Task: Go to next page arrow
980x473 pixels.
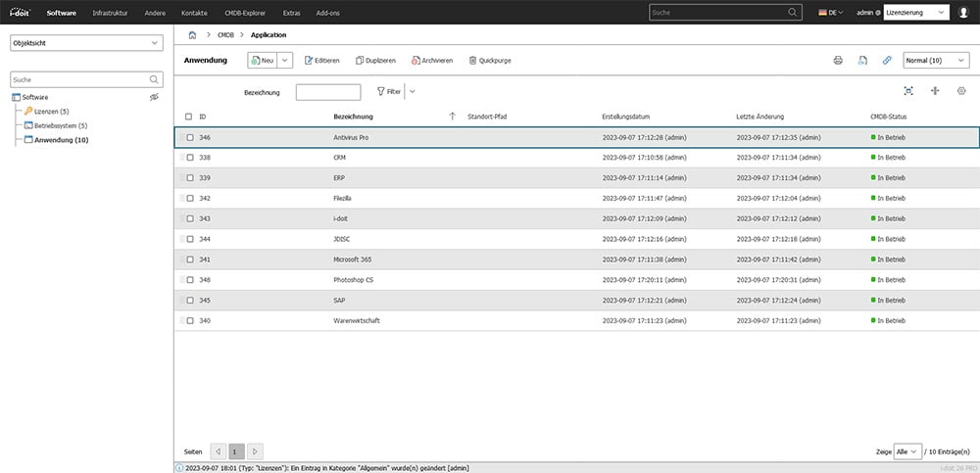Action: [255, 451]
